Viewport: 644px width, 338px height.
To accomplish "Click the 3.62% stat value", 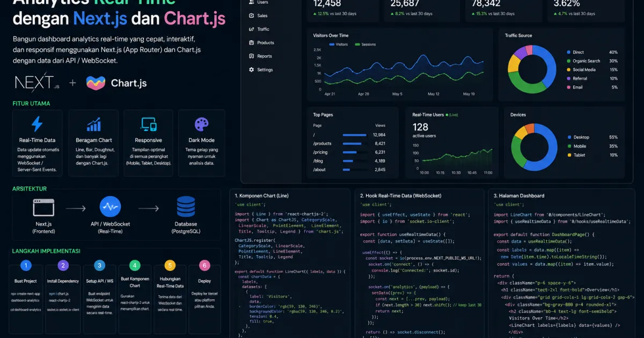I will click(567, 3).
